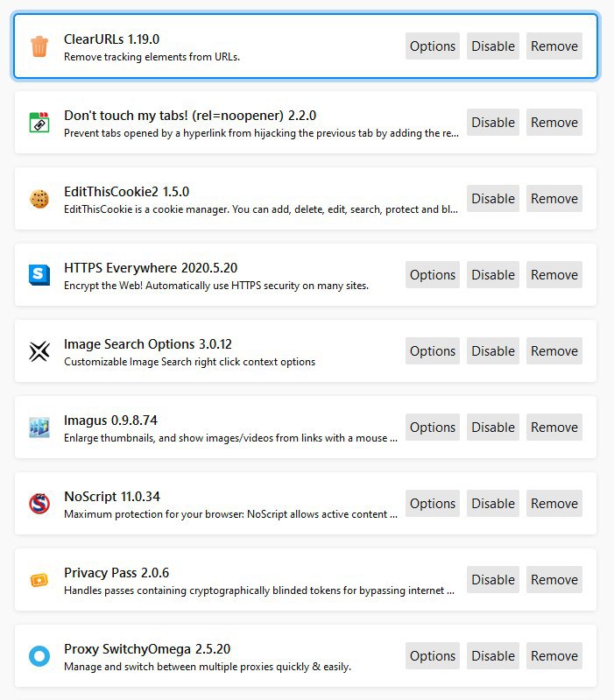Click the ClearURLs trash can icon

tap(39, 46)
